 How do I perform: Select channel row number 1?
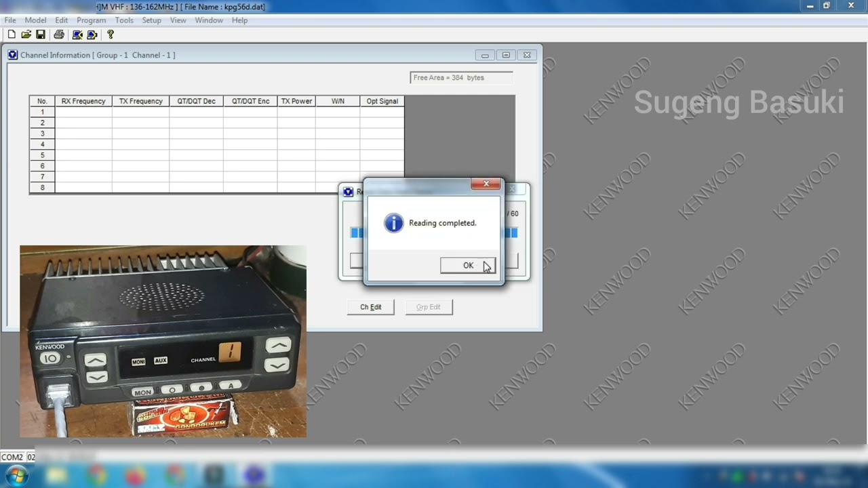click(x=42, y=112)
